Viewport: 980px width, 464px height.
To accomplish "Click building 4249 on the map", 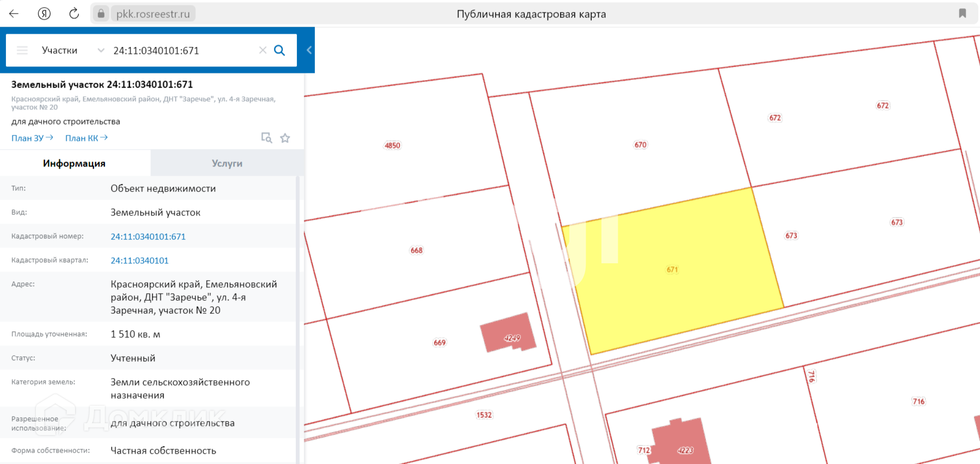I will pyautogui.click(x=509, y=332).
